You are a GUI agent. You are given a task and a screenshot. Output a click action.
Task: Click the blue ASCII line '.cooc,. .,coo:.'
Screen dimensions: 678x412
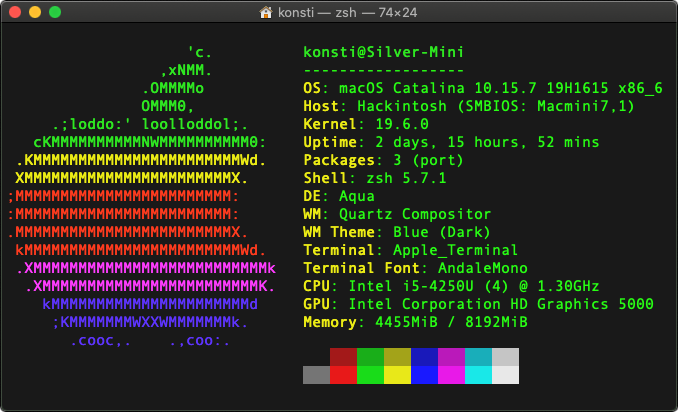coord(150,341)
